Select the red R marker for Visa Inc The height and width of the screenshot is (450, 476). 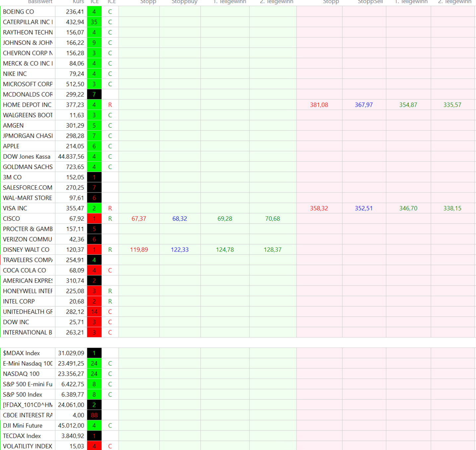pos(110,208)
